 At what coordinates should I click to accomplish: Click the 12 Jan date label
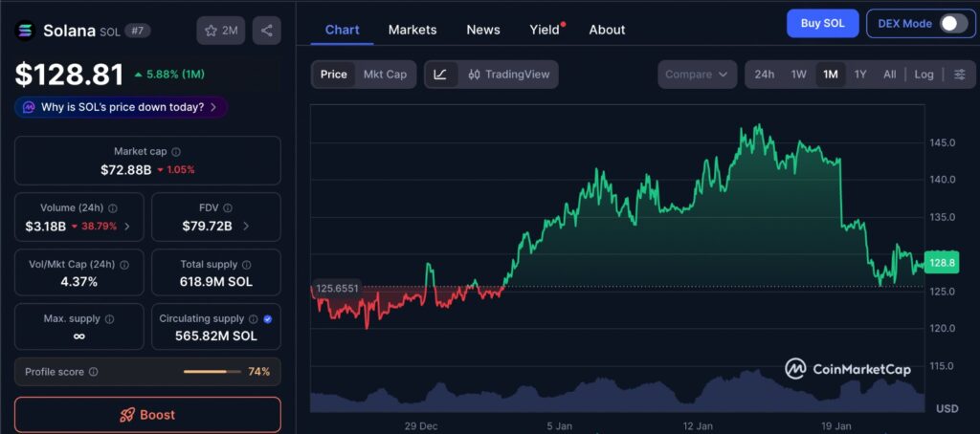(698, 426)
